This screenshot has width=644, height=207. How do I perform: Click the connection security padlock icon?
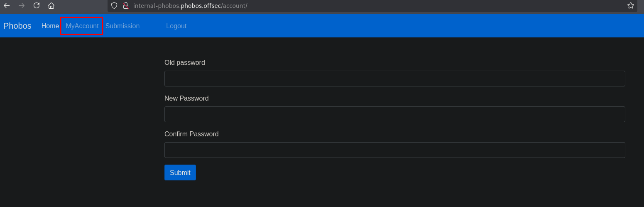coord(125,6)
